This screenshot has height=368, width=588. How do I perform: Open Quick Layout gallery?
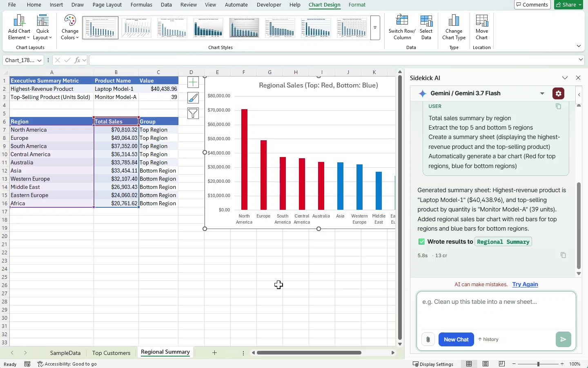coord(42,27)
